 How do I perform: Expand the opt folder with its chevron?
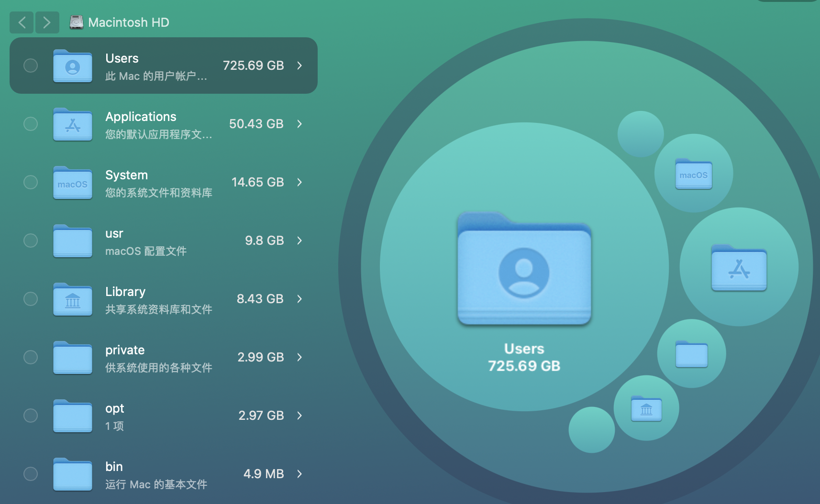tap(299, 416)
